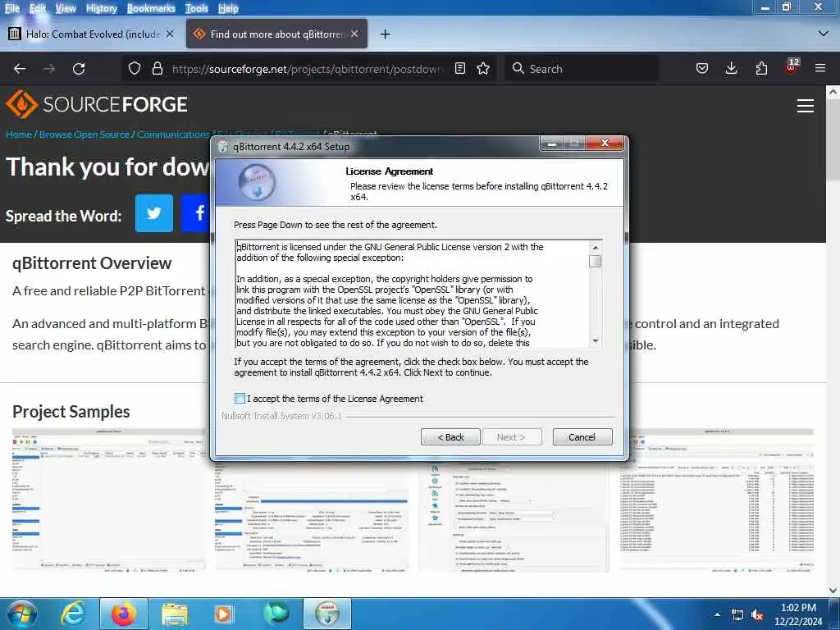Follow the Browse Open Source breadcrumb
Screen dimensions: 840x630
coord(84,135)
